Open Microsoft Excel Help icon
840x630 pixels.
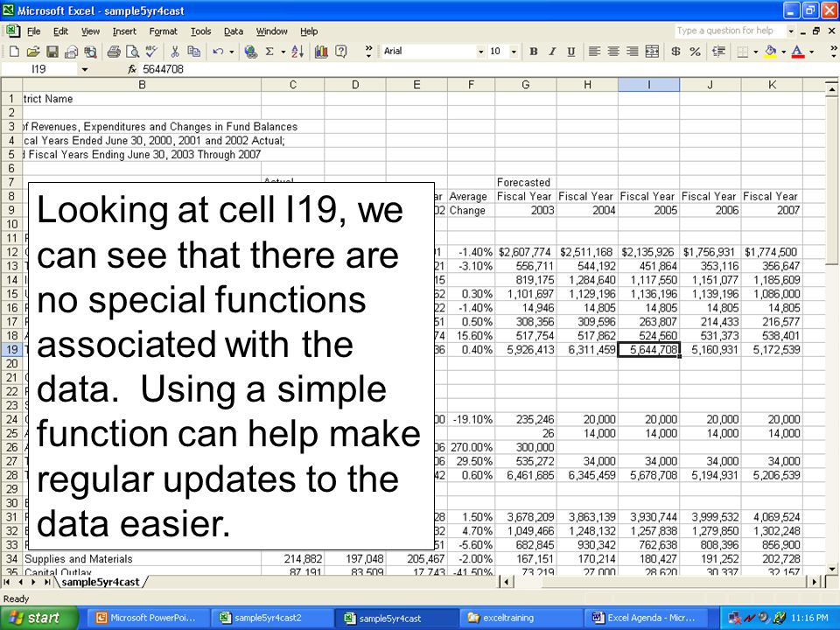click(x=340, y=52)
